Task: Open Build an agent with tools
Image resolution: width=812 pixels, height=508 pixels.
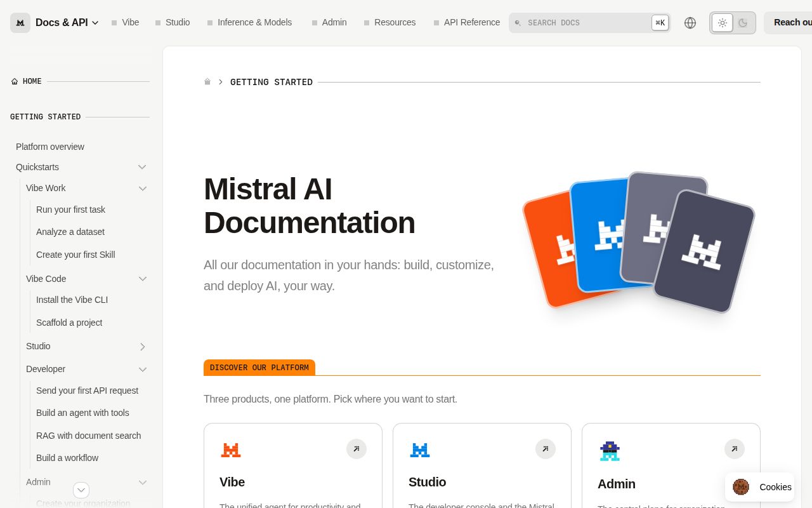Action: [82, 413]
